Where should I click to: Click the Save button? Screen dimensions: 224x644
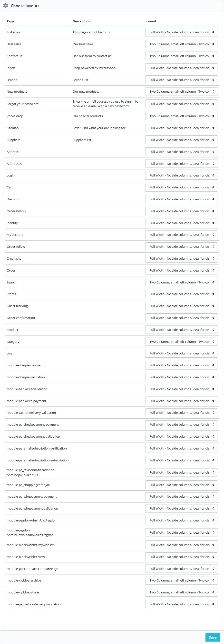tap(213, 637)
